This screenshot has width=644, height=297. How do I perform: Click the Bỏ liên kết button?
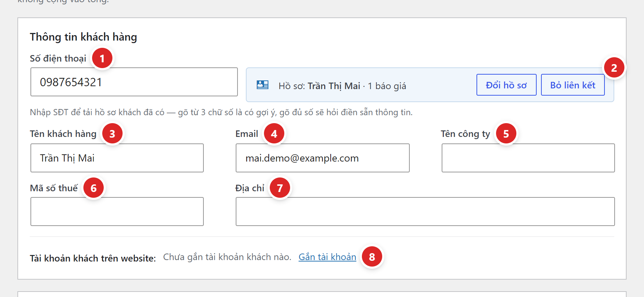click(573, 85)
